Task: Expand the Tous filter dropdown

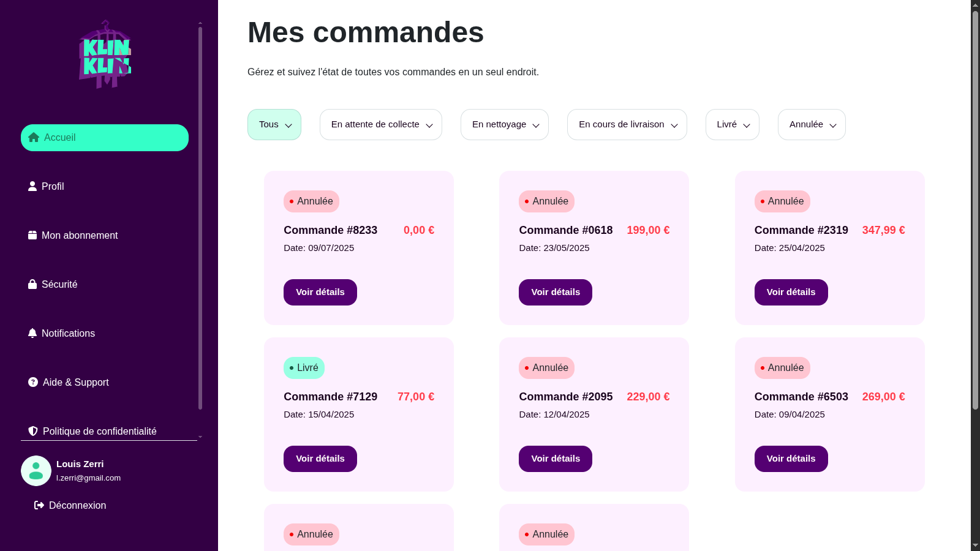Action: [274, 124]
